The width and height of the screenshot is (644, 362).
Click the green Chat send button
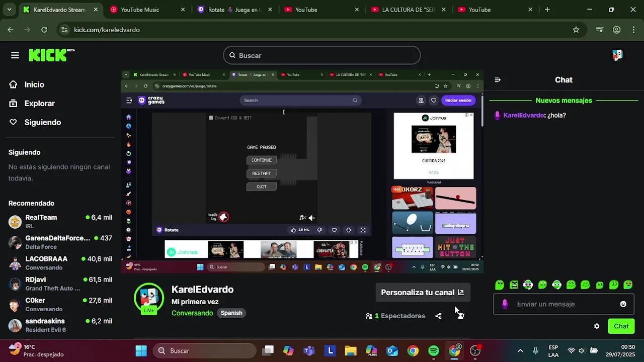tap(621, 326)
